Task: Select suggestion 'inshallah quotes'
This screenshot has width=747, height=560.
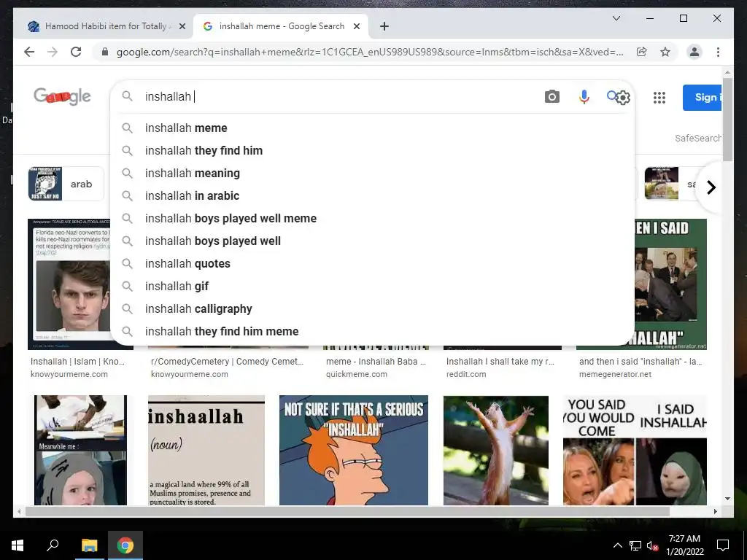Action: (373, 264)
